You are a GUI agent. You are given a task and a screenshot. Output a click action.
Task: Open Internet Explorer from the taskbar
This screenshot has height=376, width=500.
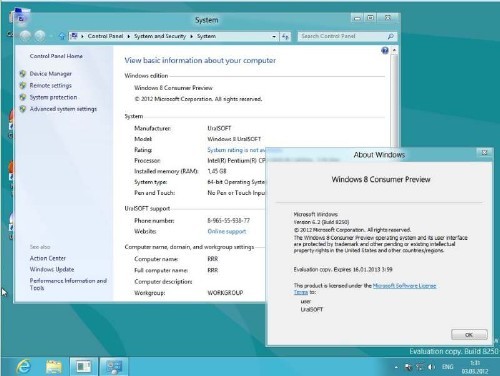(x=23, y=367)
